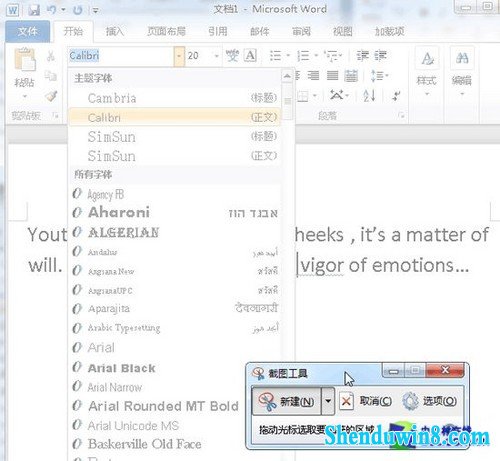Select SimSun (正文) theme font
The height and width of the screenshot is (461, 500).
[175, 156]
